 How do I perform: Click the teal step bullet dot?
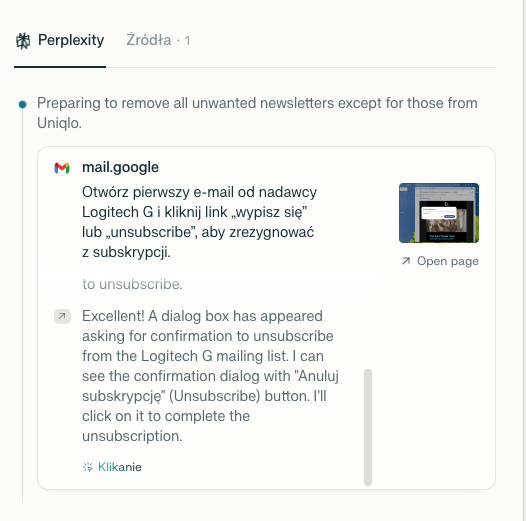tap(22, 104)
